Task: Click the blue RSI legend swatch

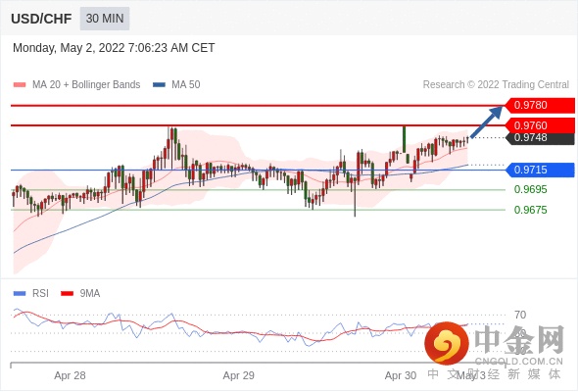Action: click(20, 294)
